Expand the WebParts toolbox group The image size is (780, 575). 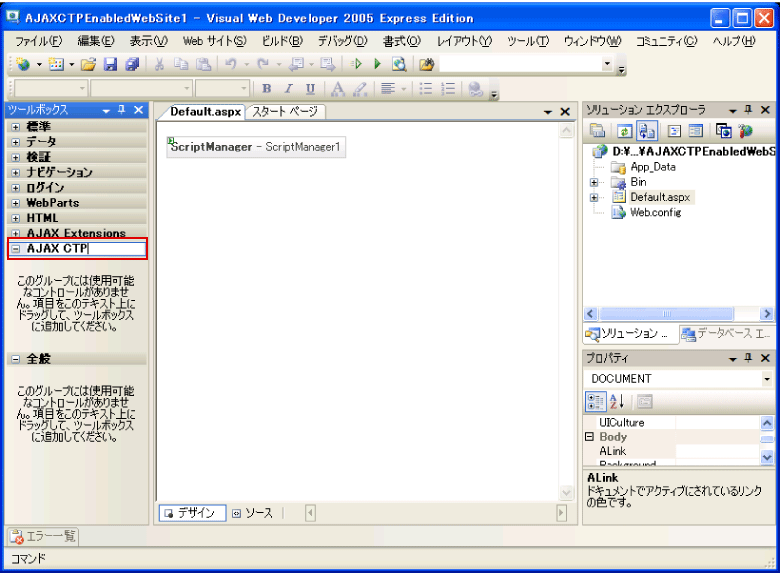pyautogui.click(x=15, y=203)
